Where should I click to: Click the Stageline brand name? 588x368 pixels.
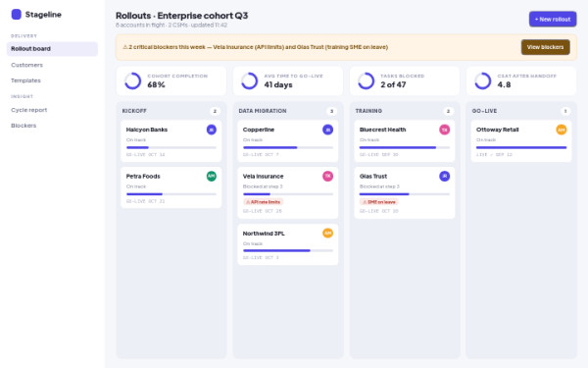(x=43, y=15)
